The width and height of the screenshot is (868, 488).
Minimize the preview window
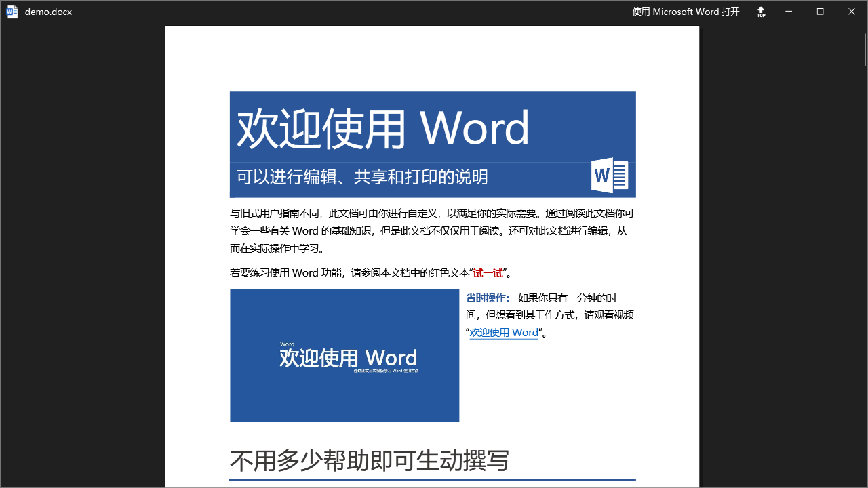[789, 12]
